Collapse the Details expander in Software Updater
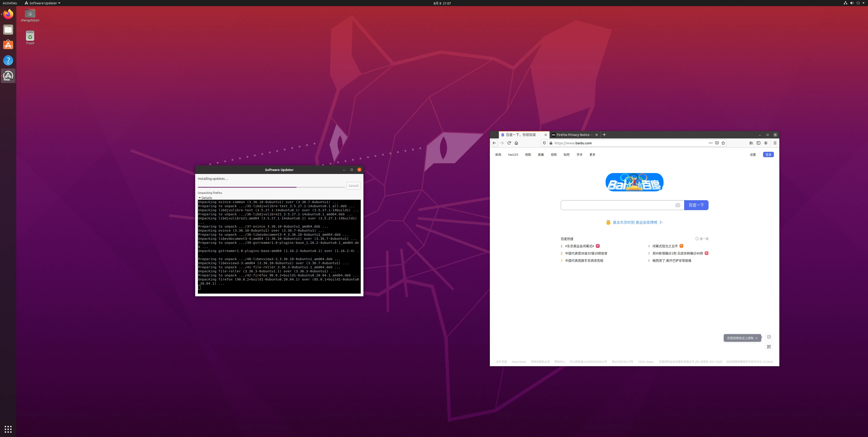This screenshot has width=868, height=437. (205, 198)
